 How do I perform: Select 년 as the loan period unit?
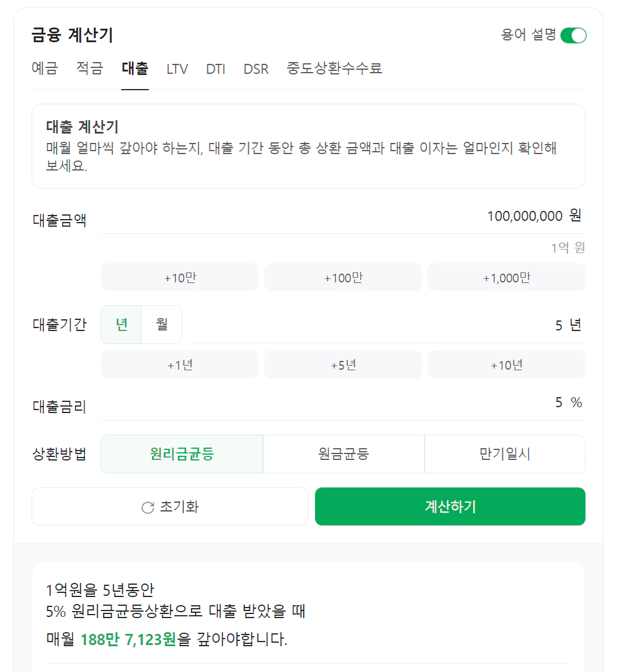[121, 325]
